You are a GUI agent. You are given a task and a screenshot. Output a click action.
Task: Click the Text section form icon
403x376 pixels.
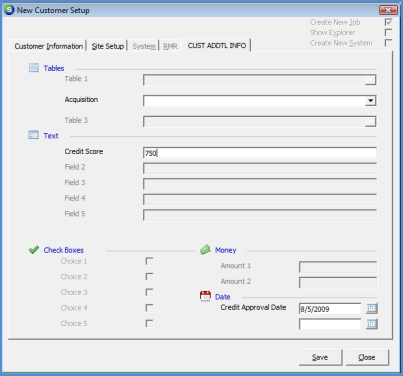[33, 135]
